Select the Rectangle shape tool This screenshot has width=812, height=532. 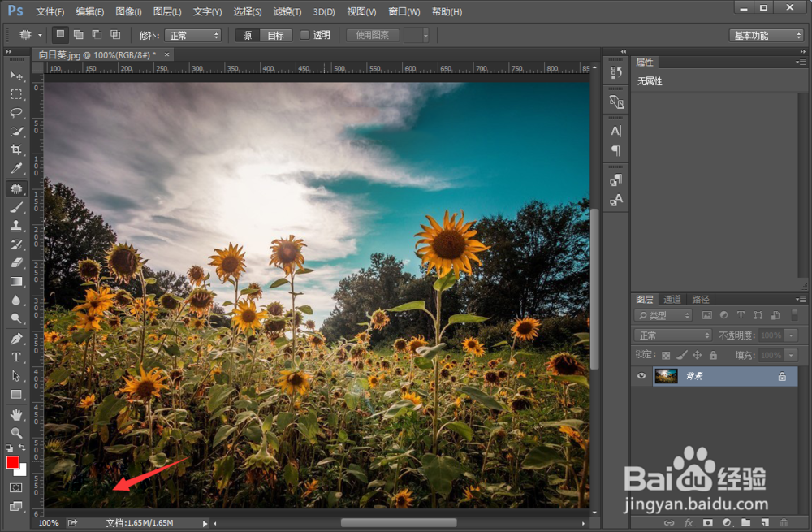(16, 395)
